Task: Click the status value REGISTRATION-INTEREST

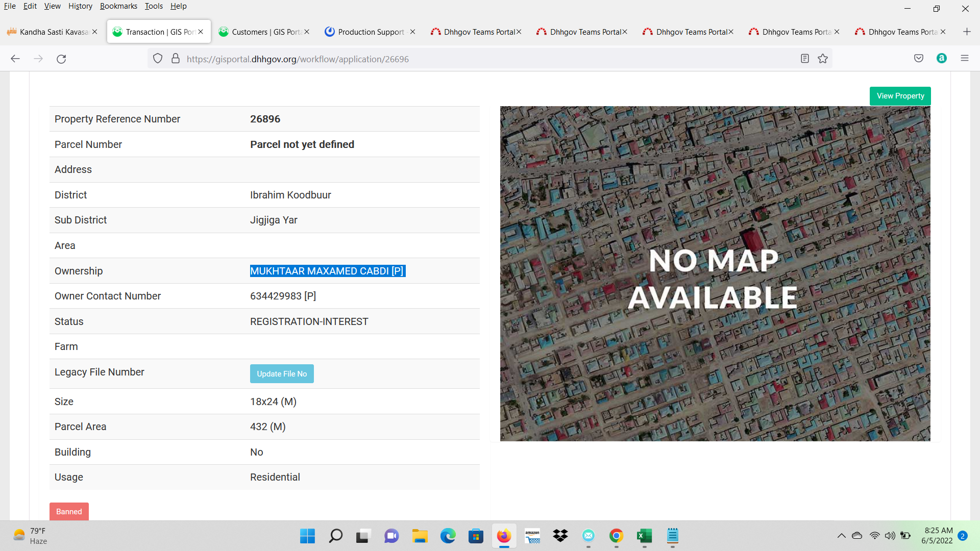Action: pos(309,321)
